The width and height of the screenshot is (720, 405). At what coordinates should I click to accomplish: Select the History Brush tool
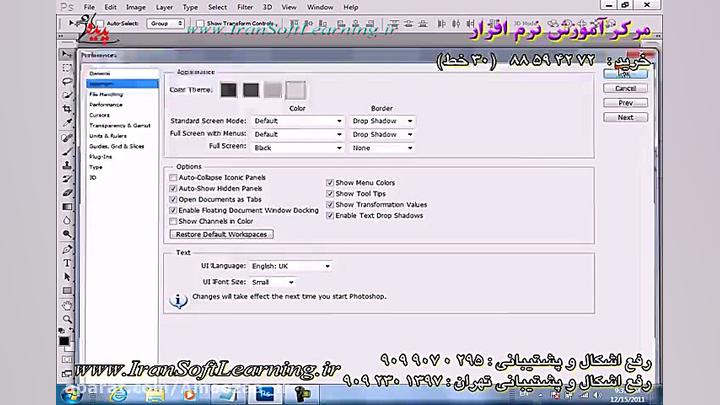[x=67, y=179]
